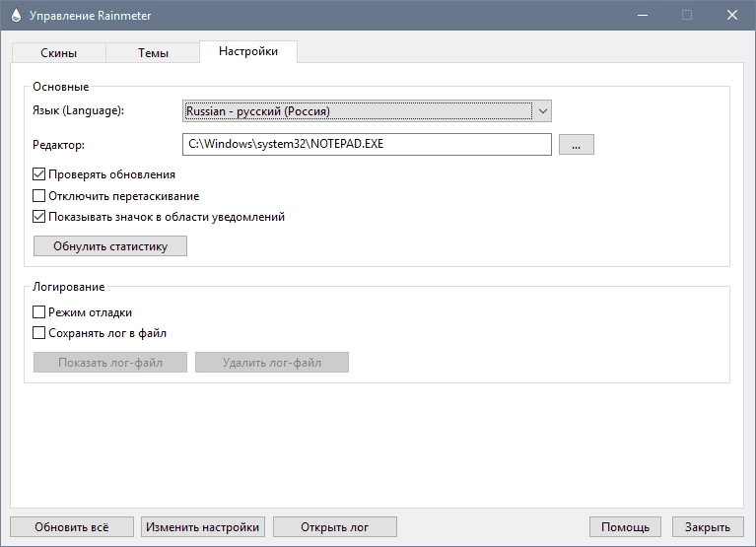Close the window with the X icon

tap(732, 16)
